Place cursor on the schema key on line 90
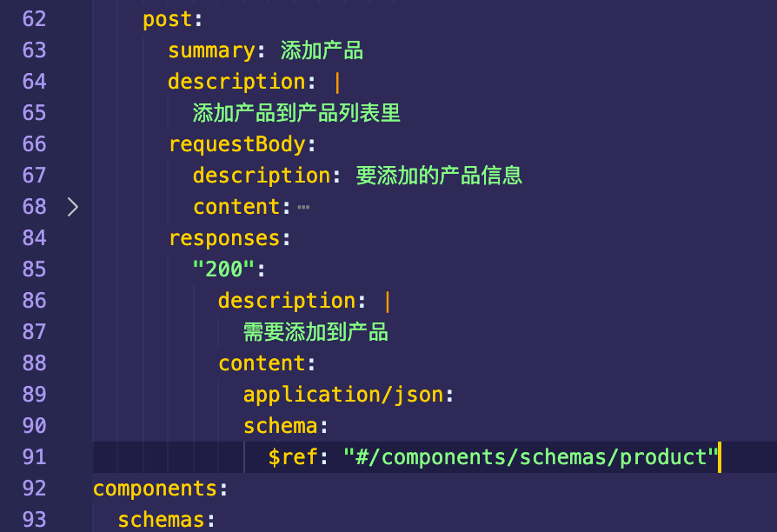The image size is (777, 532). click(280, 426)
